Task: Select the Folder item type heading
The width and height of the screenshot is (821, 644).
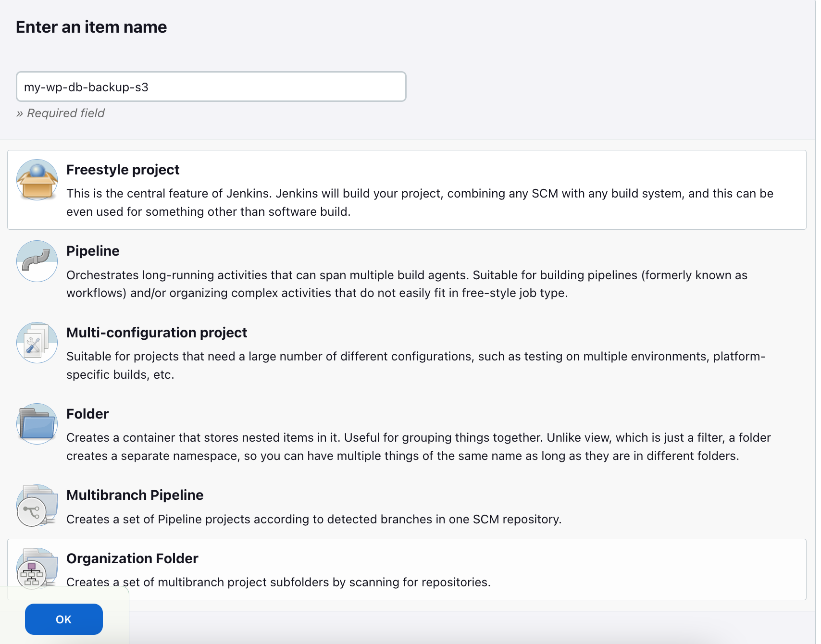Action: [x=87, y=414]
